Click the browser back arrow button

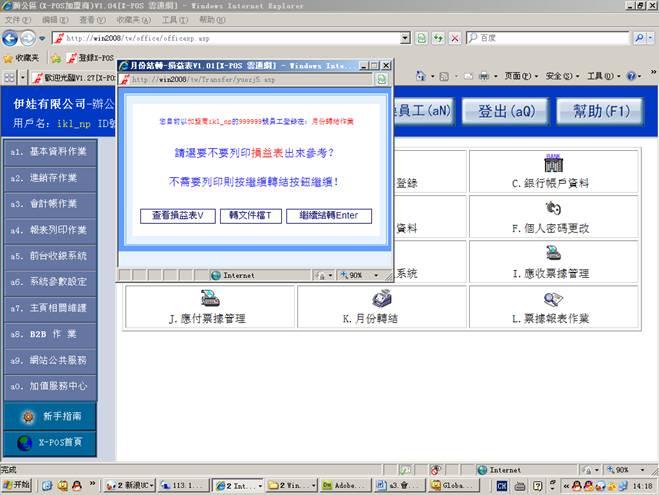click(12, 38)
